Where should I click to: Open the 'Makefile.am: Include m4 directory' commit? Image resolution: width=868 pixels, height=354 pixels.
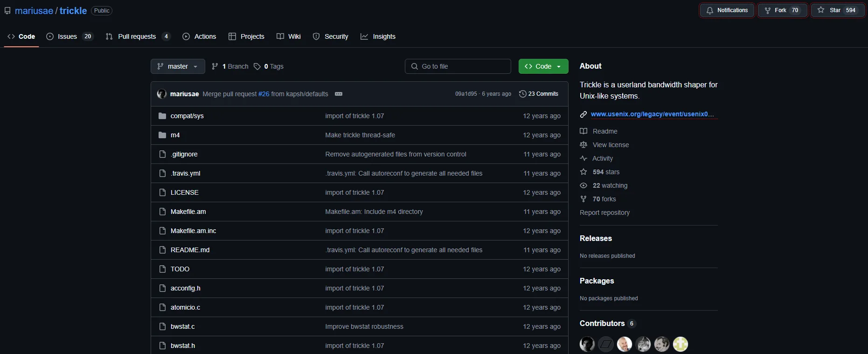click(x=374, y=212)
